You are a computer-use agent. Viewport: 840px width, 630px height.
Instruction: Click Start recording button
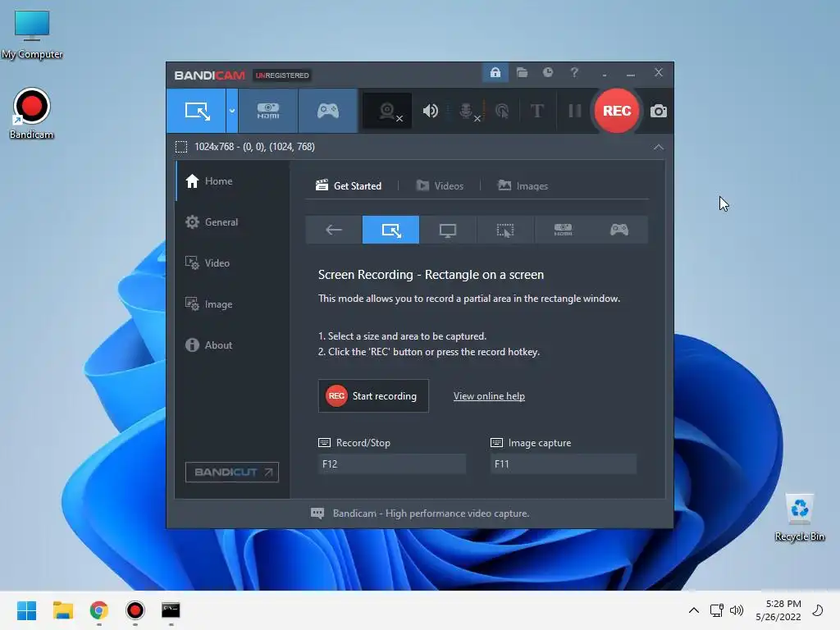click(x=373, y=396)
